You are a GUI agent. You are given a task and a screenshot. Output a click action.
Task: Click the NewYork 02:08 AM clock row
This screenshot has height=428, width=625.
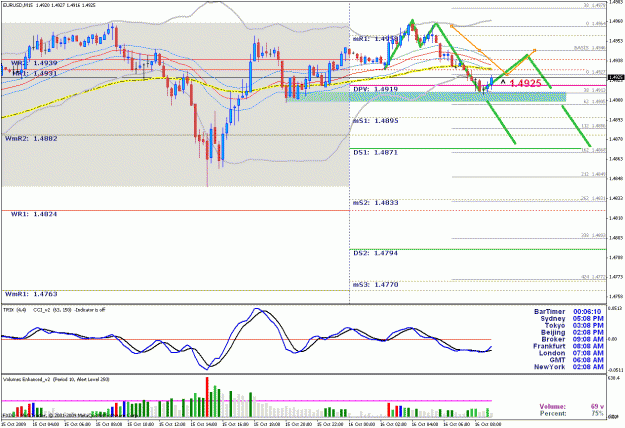[569, 367]
